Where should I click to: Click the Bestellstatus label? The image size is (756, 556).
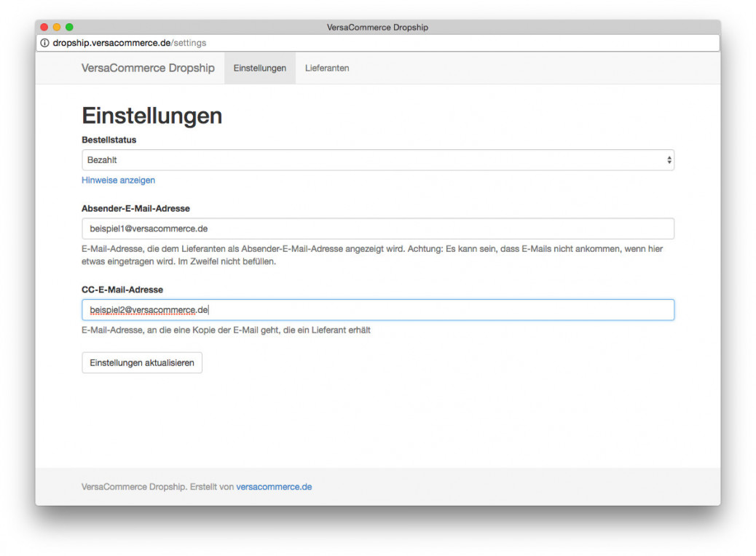(109, 140)
